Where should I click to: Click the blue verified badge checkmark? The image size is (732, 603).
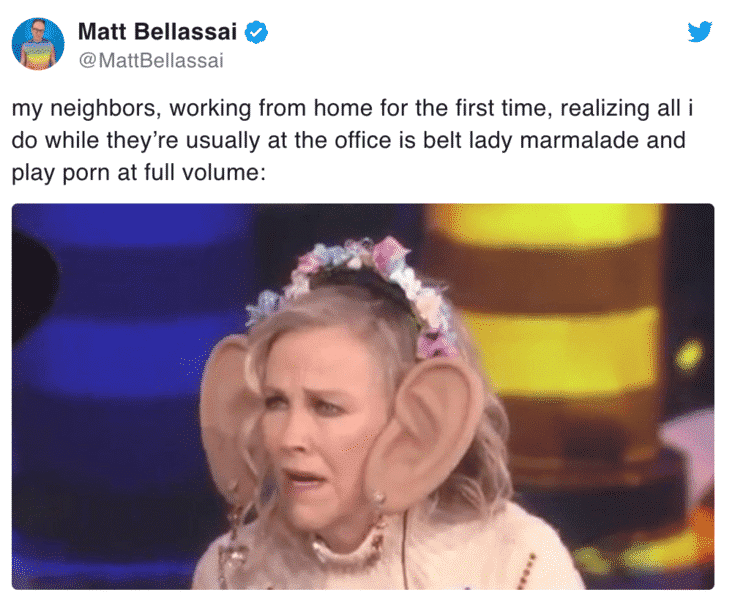(256, 32)
